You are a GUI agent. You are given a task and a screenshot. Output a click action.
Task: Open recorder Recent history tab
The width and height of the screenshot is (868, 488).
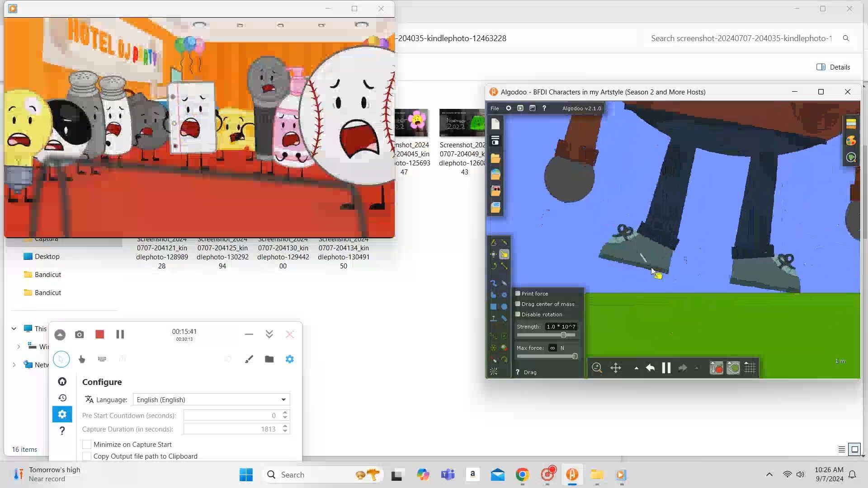pyautogui.click(x=62, y=398)
